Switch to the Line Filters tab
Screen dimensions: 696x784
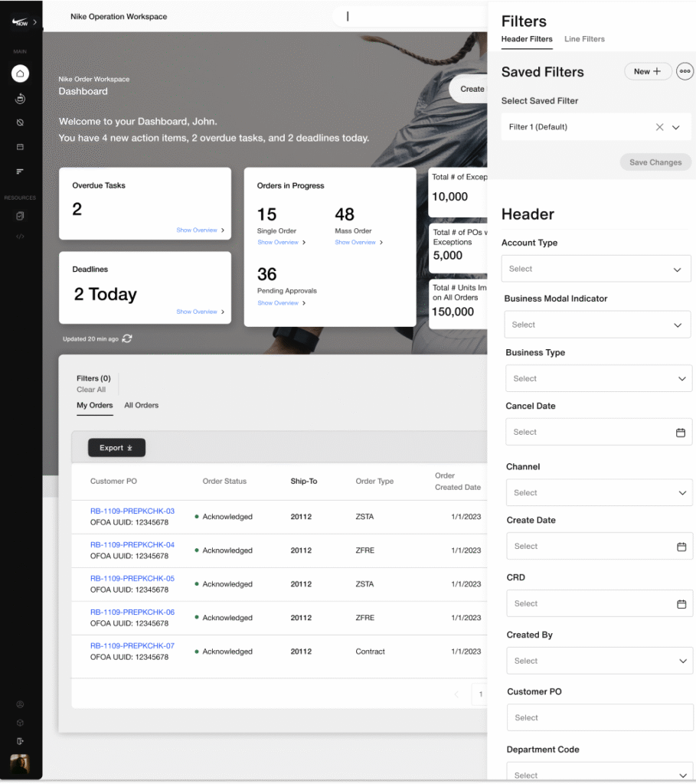pos(584,39)
